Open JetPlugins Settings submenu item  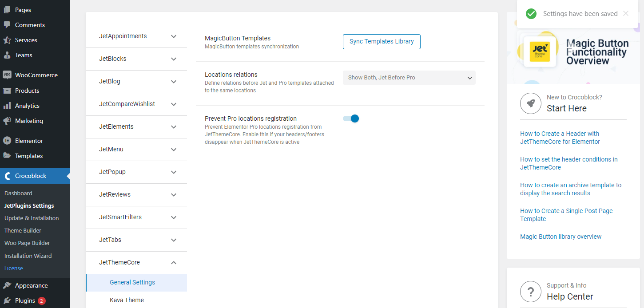click(x=29, y=205)
